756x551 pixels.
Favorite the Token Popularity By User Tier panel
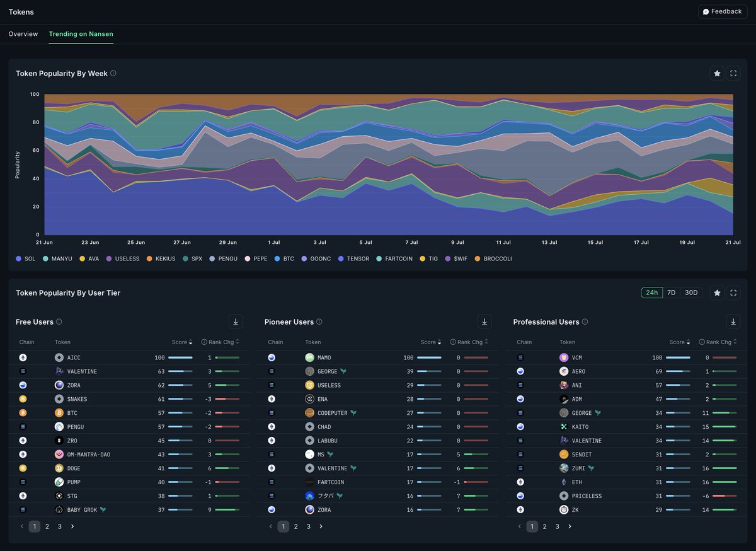[x=717, y=293]
